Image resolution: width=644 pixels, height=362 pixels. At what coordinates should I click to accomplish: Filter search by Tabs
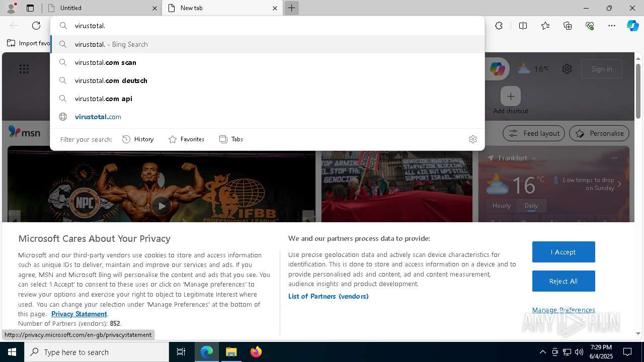(x=231, y=139)
